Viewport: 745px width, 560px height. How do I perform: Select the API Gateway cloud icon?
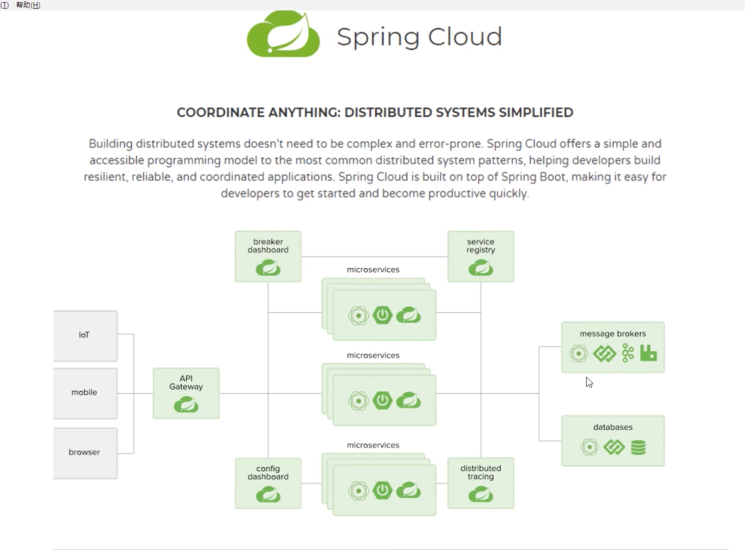(x=186, y=404)
